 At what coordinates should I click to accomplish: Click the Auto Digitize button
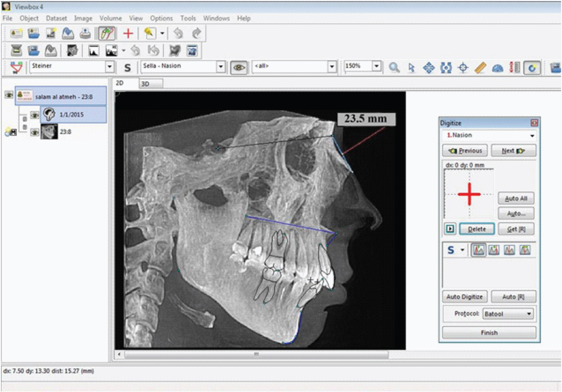click(464, 297)
